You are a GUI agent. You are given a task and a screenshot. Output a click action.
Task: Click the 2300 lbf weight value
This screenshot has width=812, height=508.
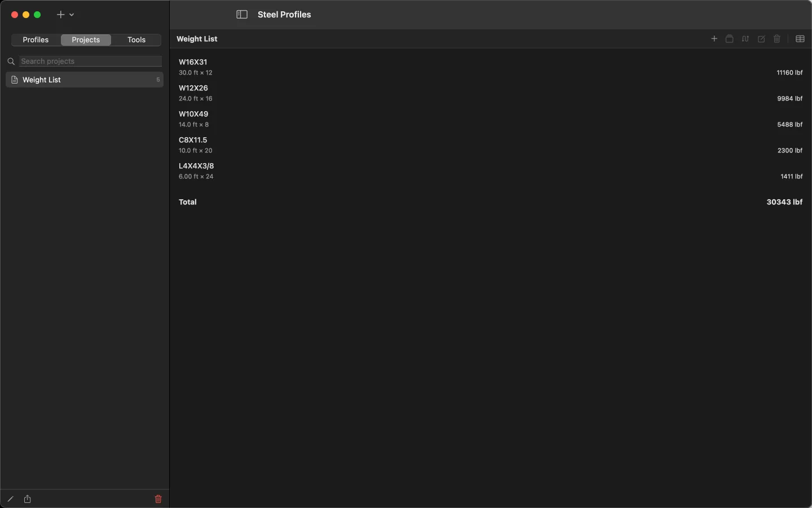789,151
